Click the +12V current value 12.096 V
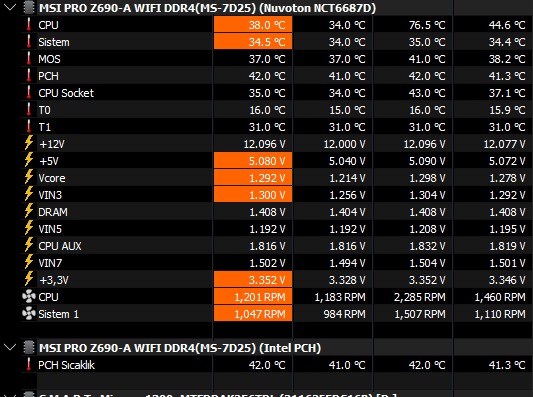 [x=264, y=144]
